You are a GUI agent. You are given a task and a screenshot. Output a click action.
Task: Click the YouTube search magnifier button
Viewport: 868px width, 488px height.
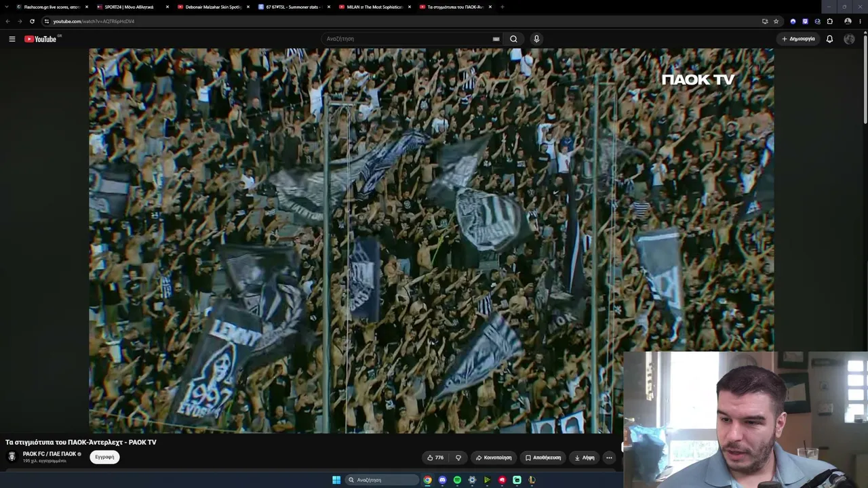[513, 39]
